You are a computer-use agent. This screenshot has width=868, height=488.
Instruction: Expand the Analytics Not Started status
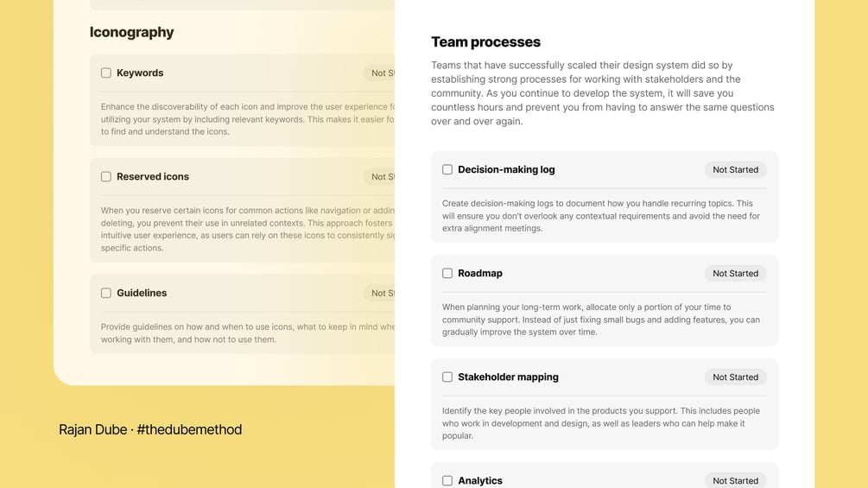click(x=735, y=481)
